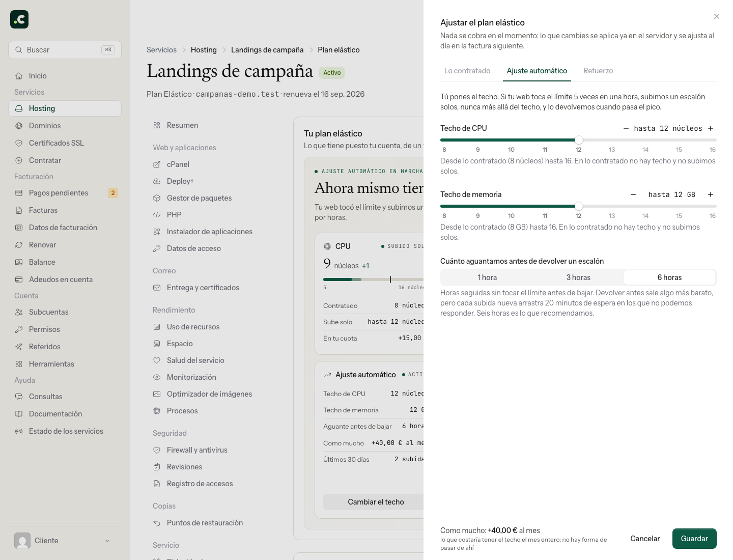Increase the Techo de memoria value
The width and height of the screenshot is (733, 560).
click(x=711, y=194)
